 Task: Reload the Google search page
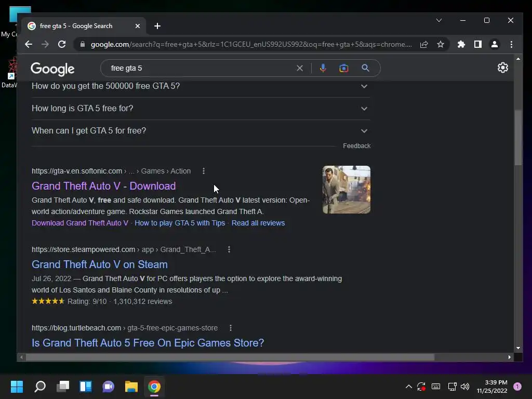click(62, 45)
